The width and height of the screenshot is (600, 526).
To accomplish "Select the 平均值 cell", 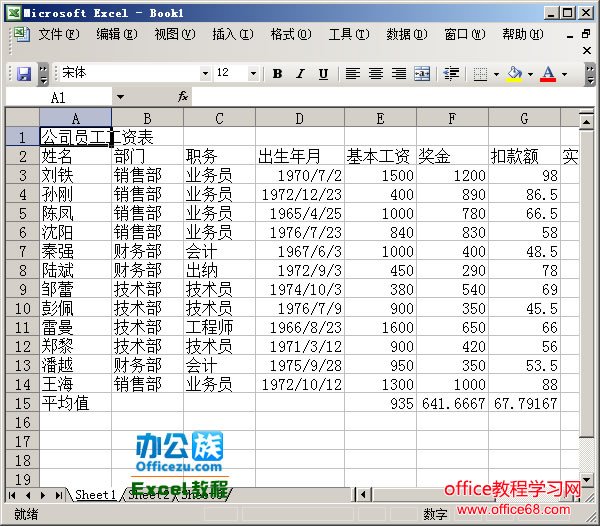I will (76, 403).
